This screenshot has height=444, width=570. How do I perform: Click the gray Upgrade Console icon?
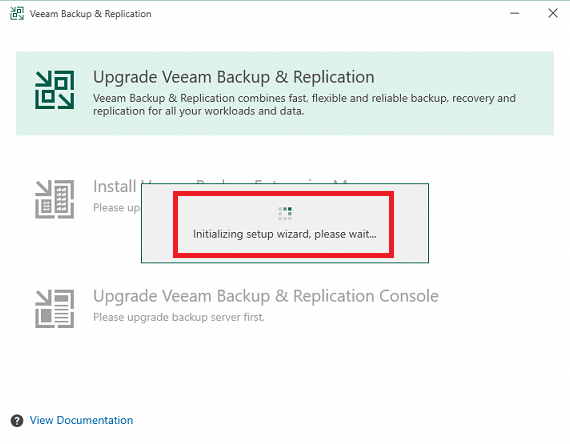pyautogui.click(x=55, y=309)
